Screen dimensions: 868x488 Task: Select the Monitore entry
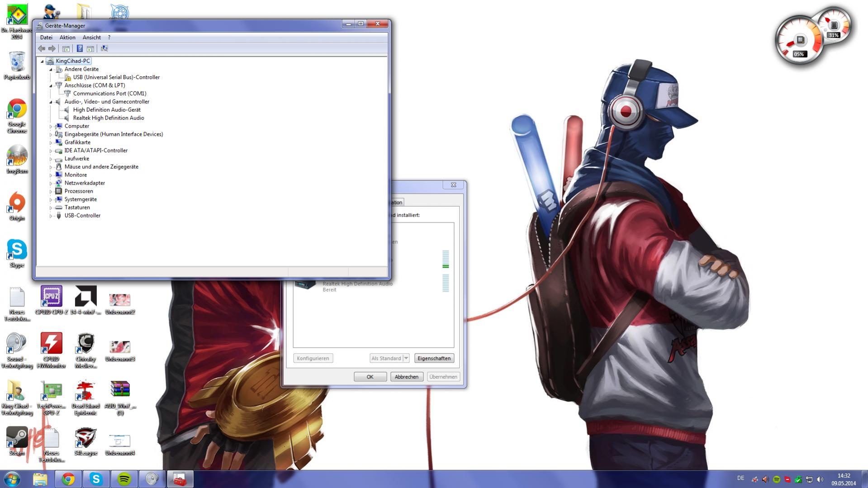click(76, 175)
